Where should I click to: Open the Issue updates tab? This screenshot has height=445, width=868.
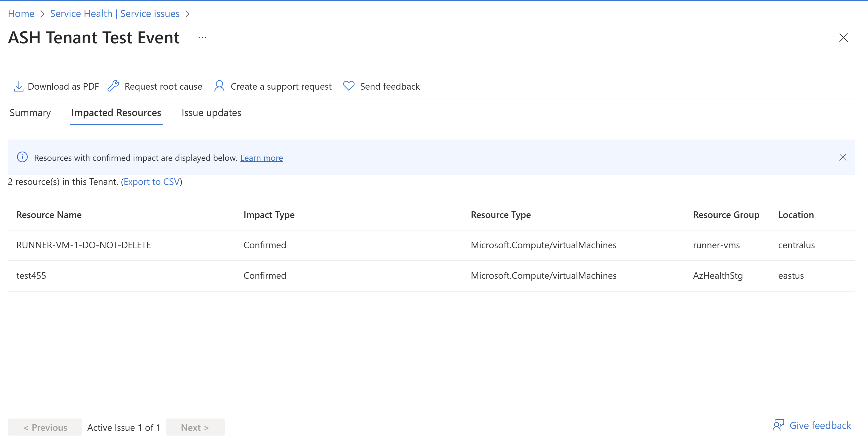[211, 113]
